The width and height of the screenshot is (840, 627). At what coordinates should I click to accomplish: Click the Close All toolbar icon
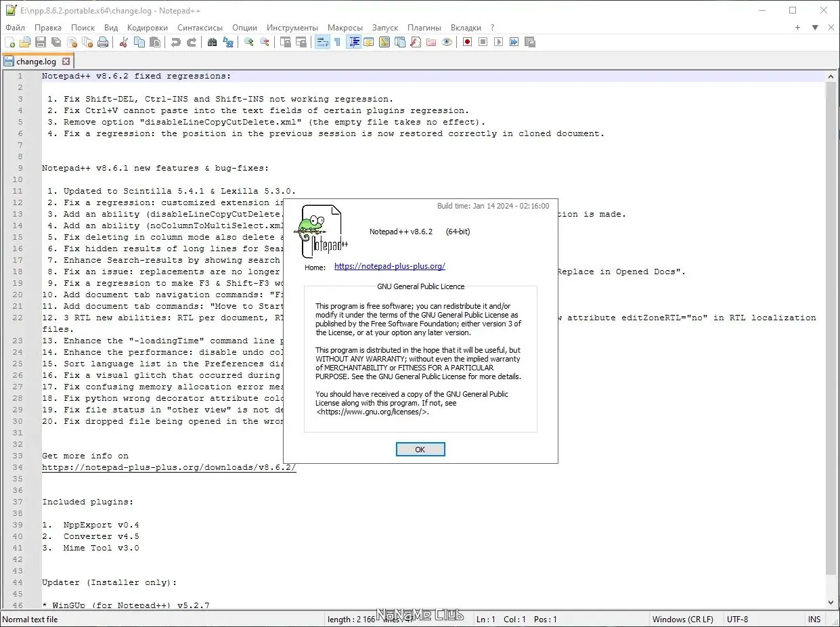pyautogui.click(x=87, y=42)
